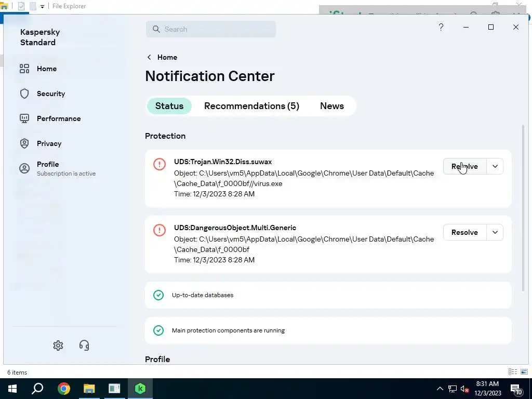Open Windows Start menu
Viewport: 532px width, 399px height.
pyautogui.click(x=12, y=389)
